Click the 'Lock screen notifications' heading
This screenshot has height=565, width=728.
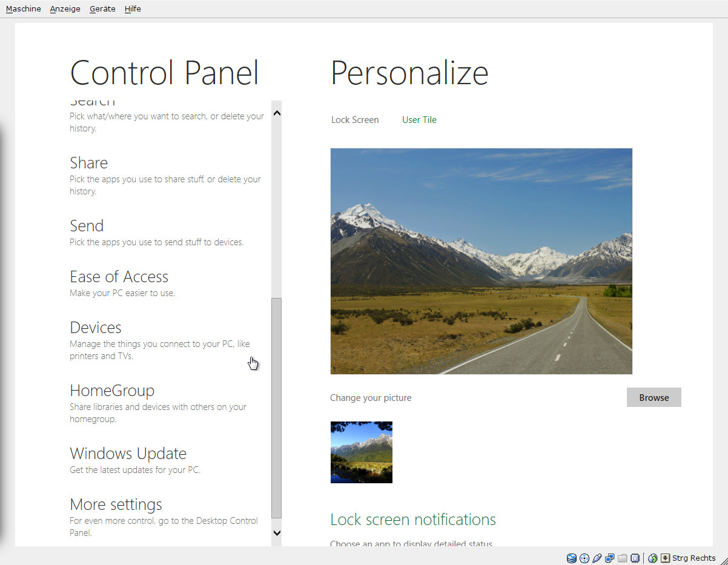(x=413, y=520)
